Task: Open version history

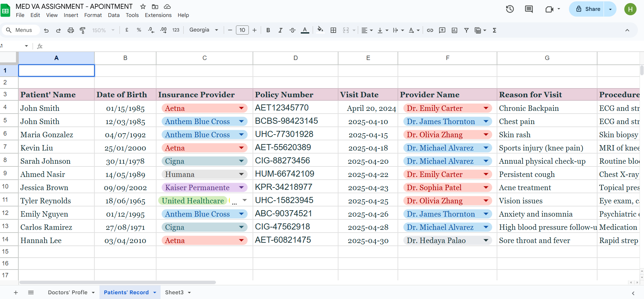Action: click(x=510, y=9)
